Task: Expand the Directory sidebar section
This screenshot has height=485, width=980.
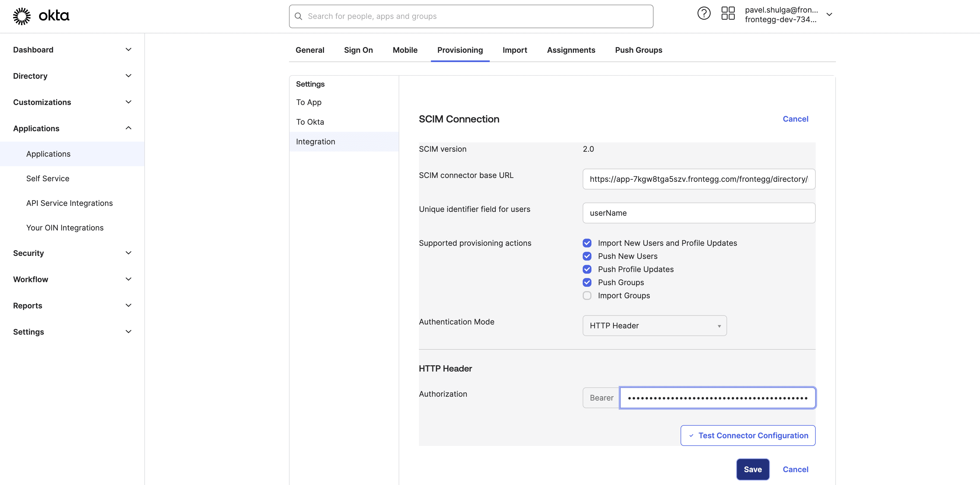Action: pos(72,76)
